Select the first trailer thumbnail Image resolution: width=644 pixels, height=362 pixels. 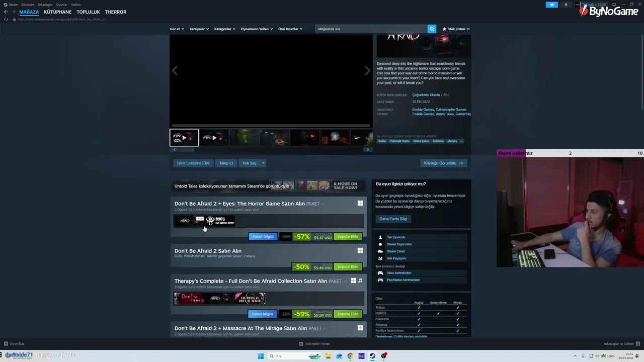(184, 137)
